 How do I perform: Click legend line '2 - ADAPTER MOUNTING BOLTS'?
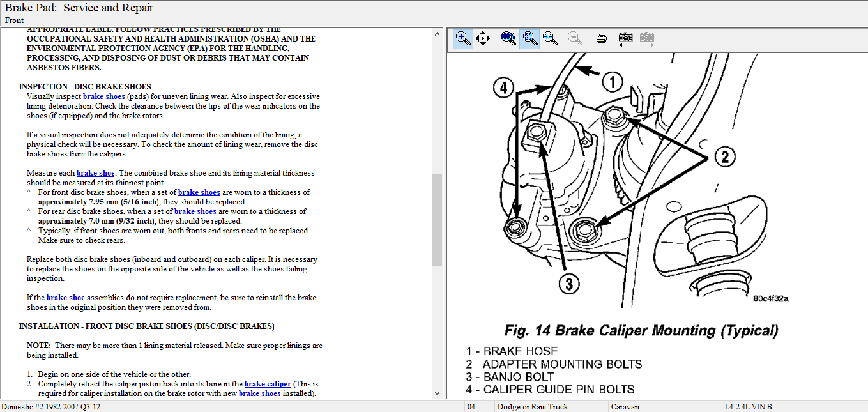point(554,364)
